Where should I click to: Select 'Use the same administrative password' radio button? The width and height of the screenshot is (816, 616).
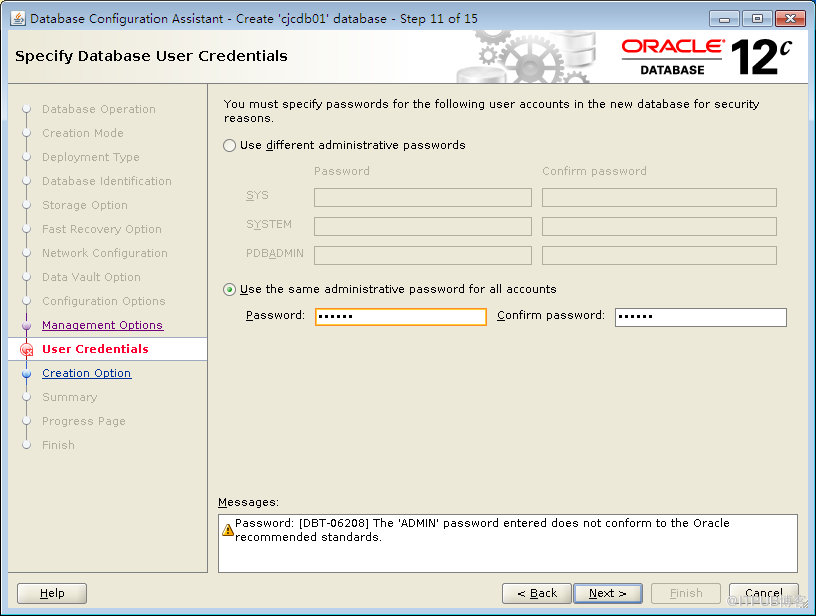[x=229, y=289]
